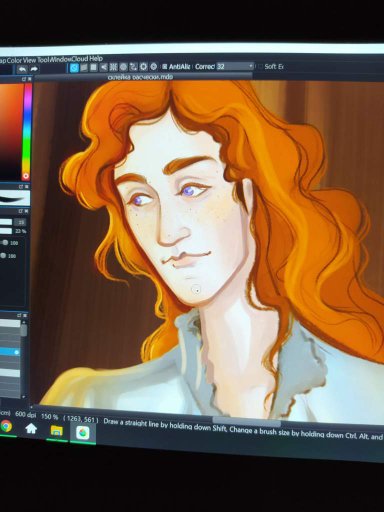
Task: Open the Cloud menu
Action: point(80,59)
